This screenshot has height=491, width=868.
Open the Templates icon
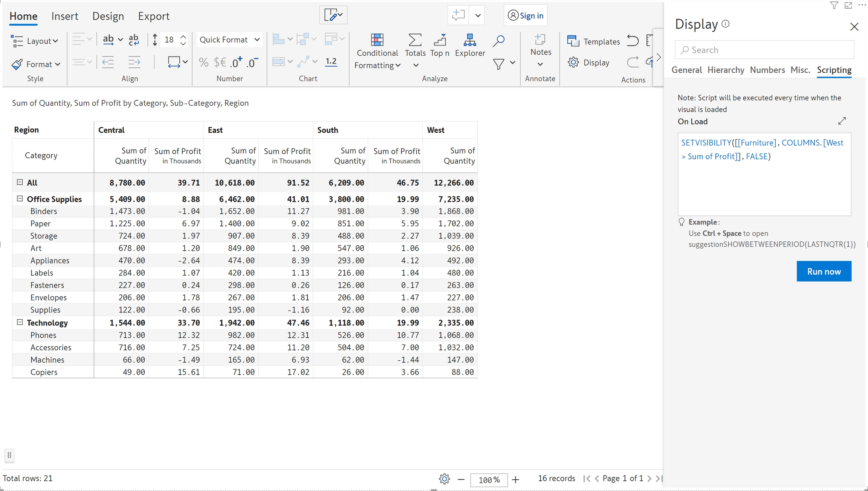tap(573, 41)
